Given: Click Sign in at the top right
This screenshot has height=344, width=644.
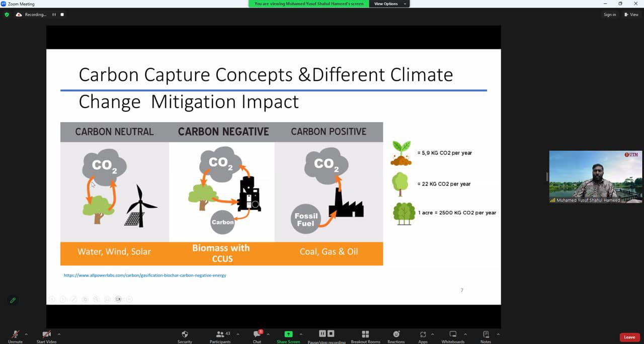Looking at the screenshot, I should click(610, 15).
